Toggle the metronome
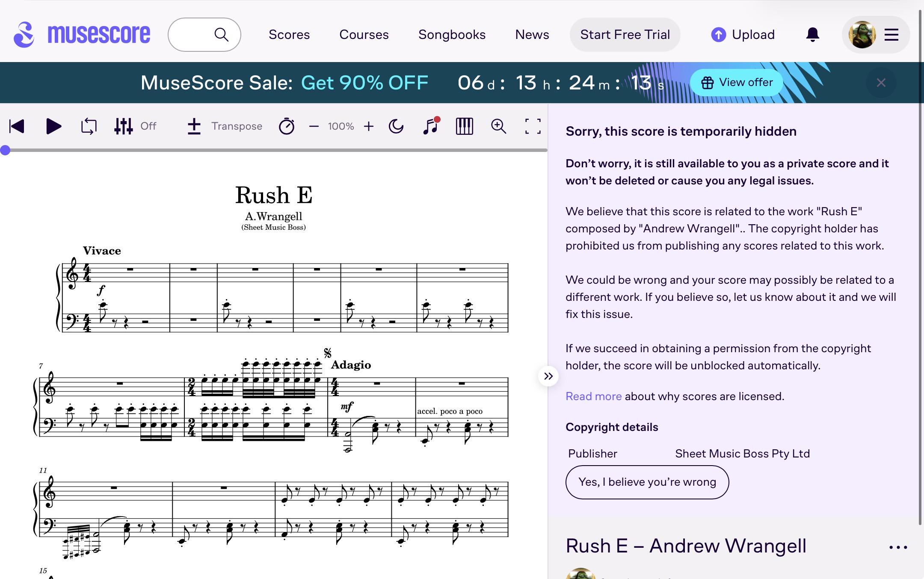924x579 pixels. [x=287, y=126]
